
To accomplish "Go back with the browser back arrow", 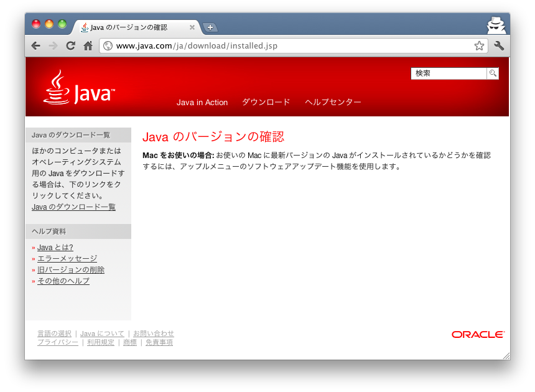I will click(x=36, y=45).
